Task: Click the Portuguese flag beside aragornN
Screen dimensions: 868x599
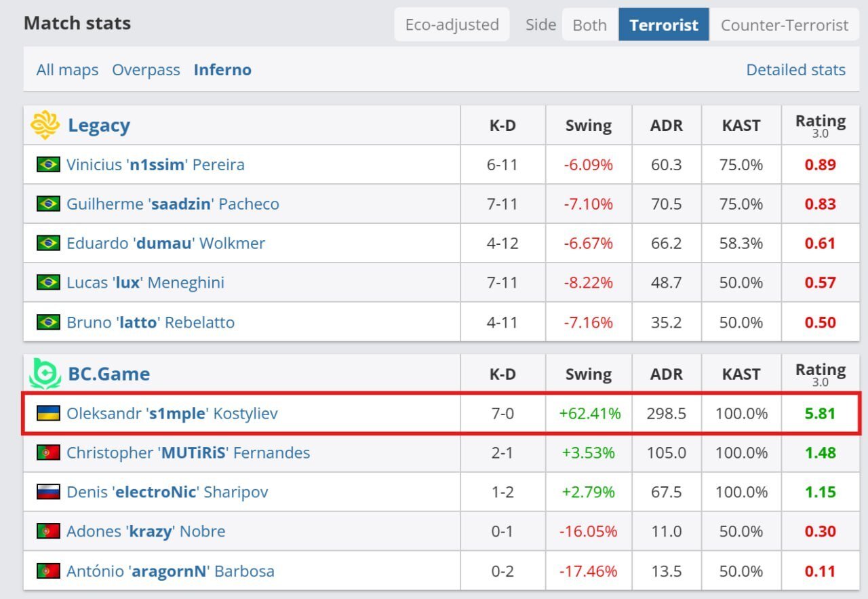Action: 48,571
